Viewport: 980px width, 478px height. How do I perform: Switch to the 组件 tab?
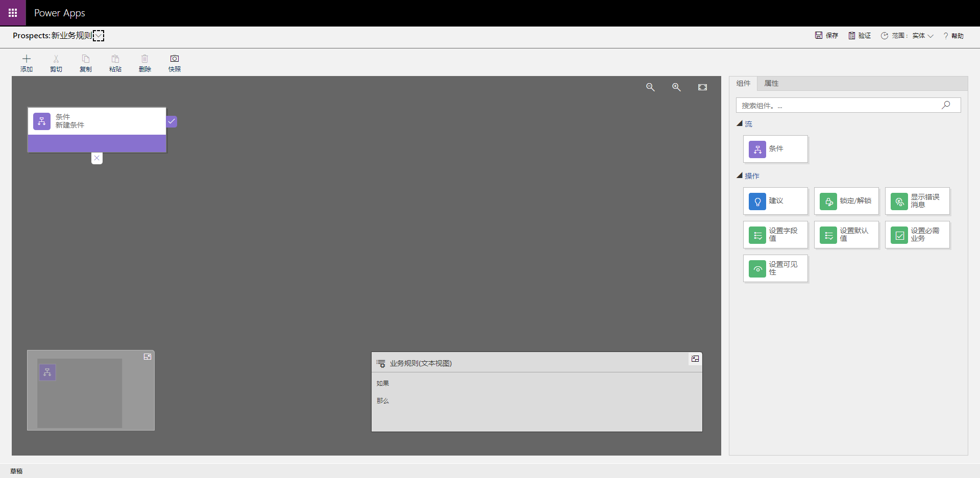coord(743,84)
